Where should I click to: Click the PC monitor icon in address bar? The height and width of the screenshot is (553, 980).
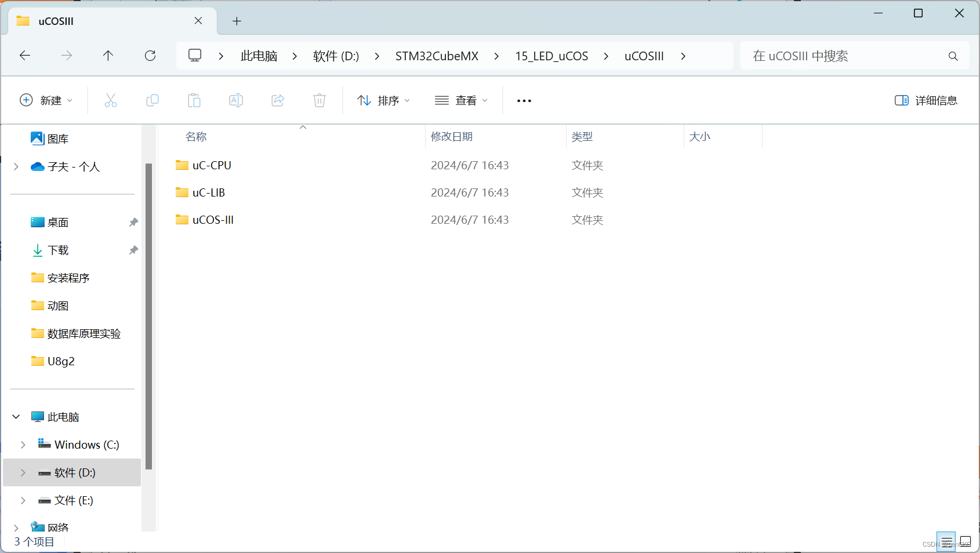[195, 56]
